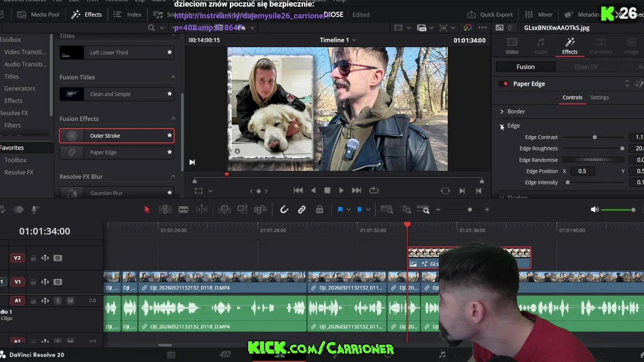Click the Insert Clip icon

pos(224,210)
